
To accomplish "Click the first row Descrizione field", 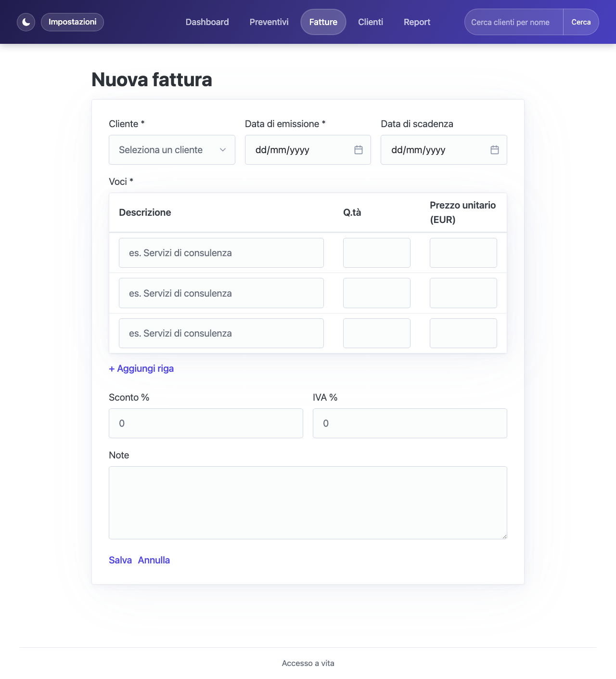I will pyautogui.click(x=221, y=253).
